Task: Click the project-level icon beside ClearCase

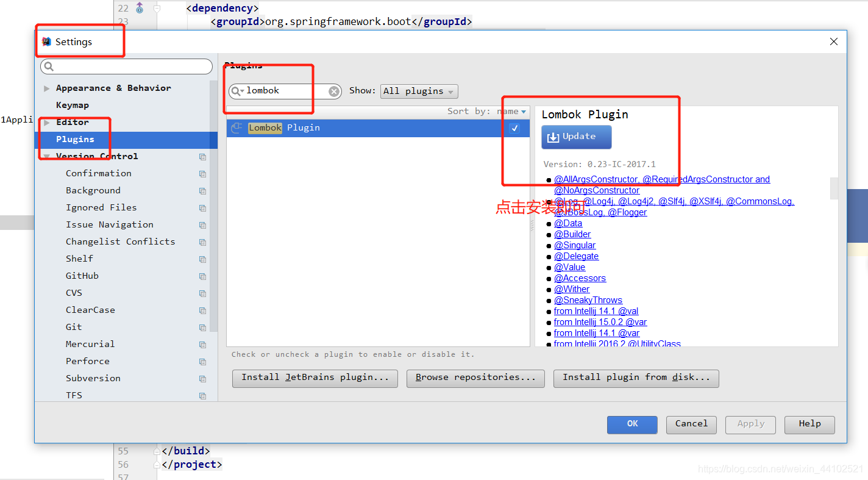Action: tap(202, 310)
